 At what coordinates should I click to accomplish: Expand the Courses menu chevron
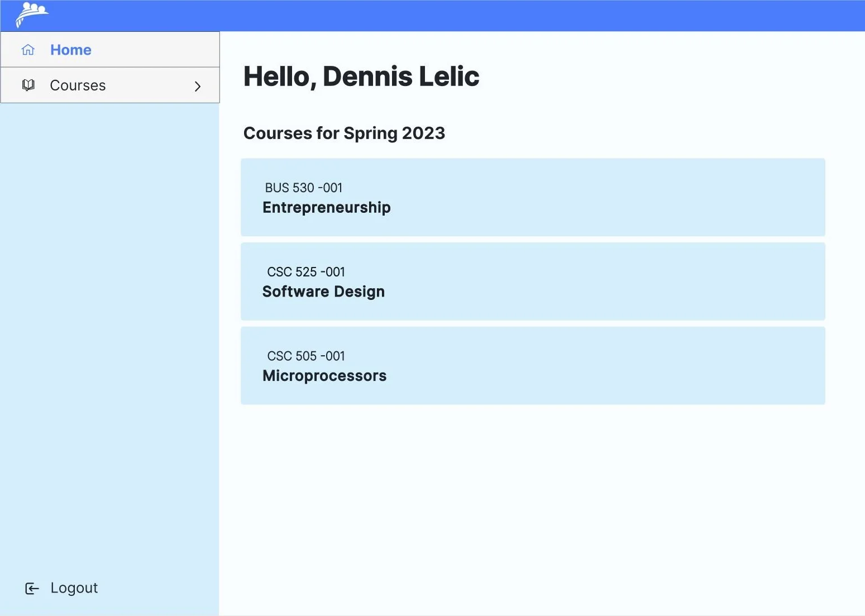(x=197, y=86)
